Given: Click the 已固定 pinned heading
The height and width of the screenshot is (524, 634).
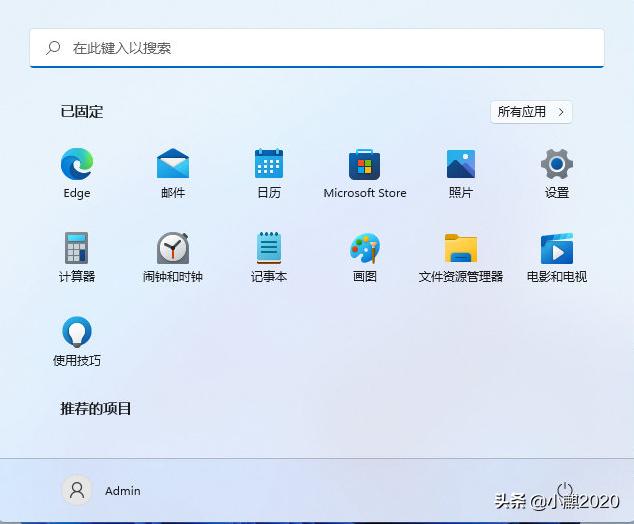Looking at the screenshot, I should 82,112.
